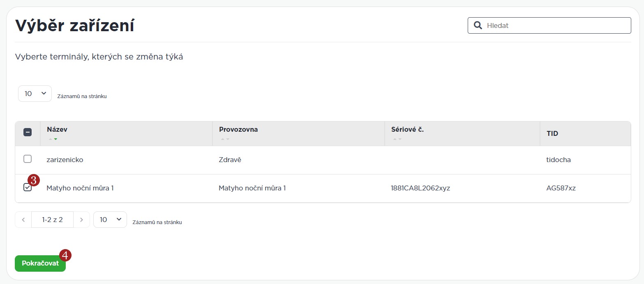This screenshot has width=644, height=284.
Task: Click serial number 1881CA8L2062xyz cell
Action: (420, 188)
